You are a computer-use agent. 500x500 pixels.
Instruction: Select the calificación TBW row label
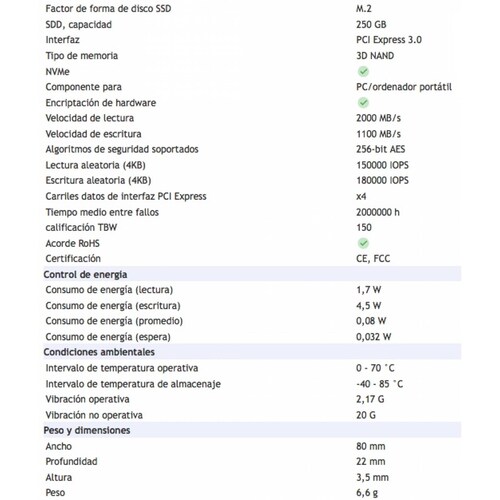[81, 227]
